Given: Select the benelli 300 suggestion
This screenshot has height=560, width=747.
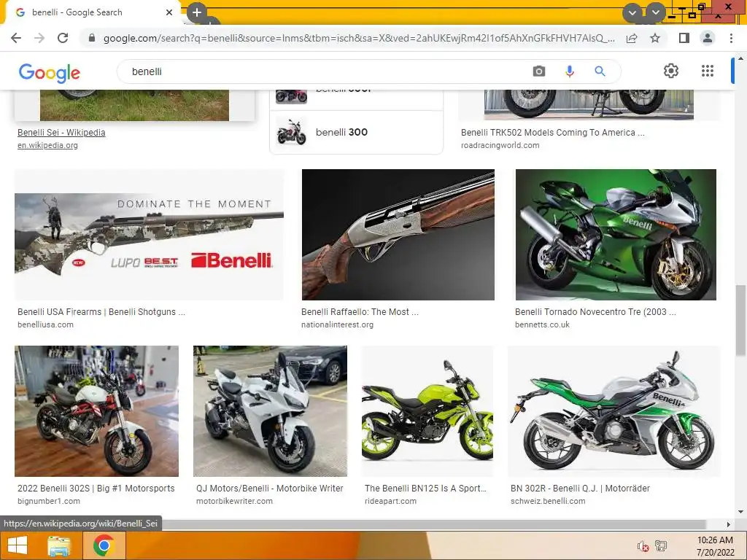Looking at the screenshot, I should [356, 133].
